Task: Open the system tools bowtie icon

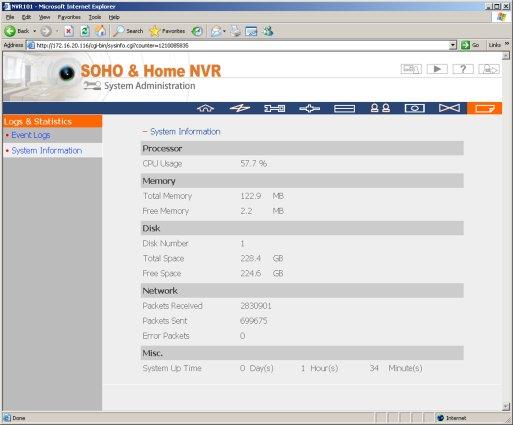Action: point(449,108)
